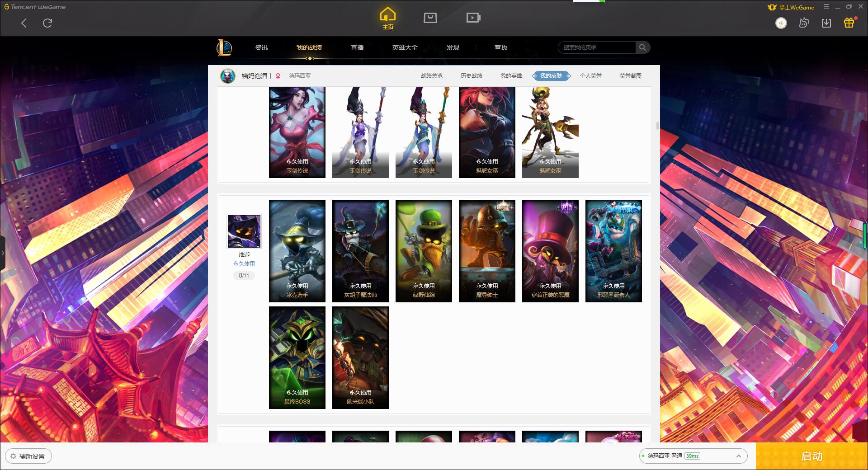Click the 搜索我的英雄 search field

[597, 47]
